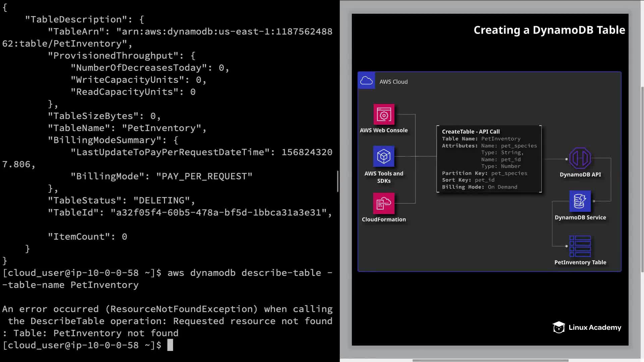The width and height of the screenshot is (644, 362).
Task: Click the Creating a DynamoDB Table title
Action: [x=549, y=30]
